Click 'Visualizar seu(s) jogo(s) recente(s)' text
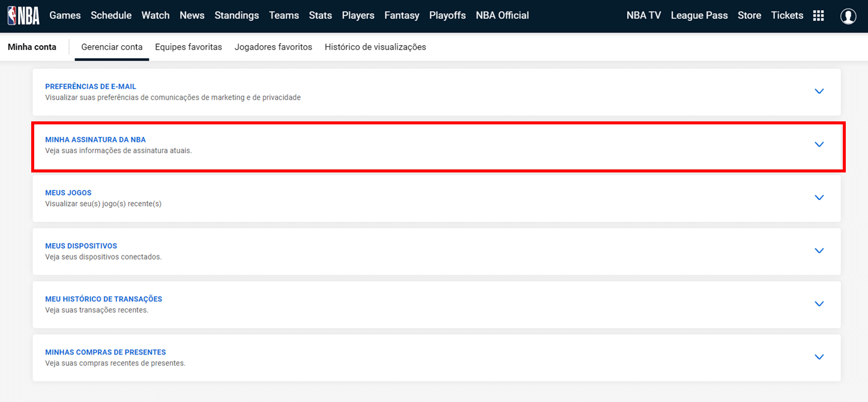This screenshot has width=868, height=402. tap(103, 204)
